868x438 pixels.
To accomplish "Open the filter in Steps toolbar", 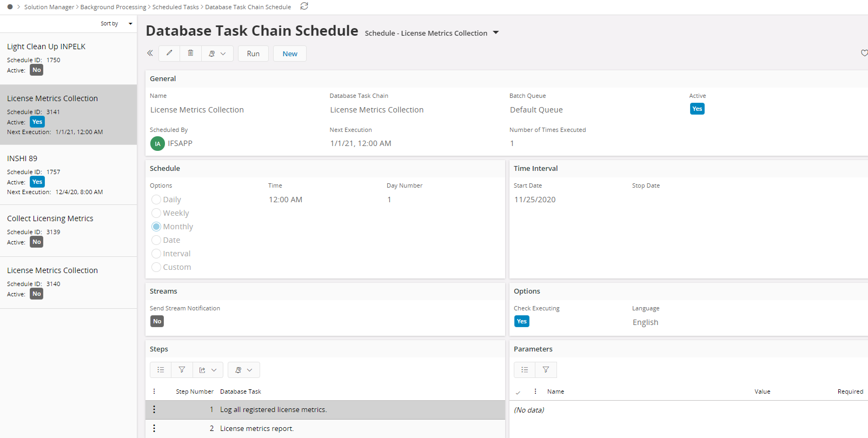I will tap(182, 370).
